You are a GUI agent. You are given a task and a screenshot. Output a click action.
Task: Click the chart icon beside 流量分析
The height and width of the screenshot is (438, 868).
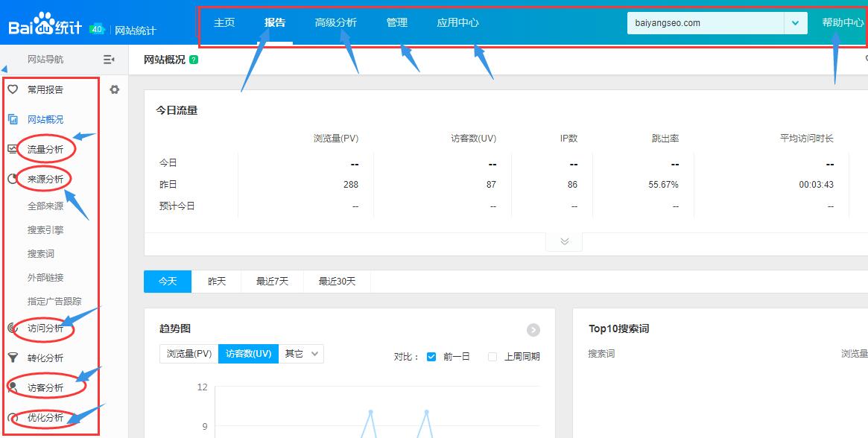pyautogui.click(x=12, y=148)
